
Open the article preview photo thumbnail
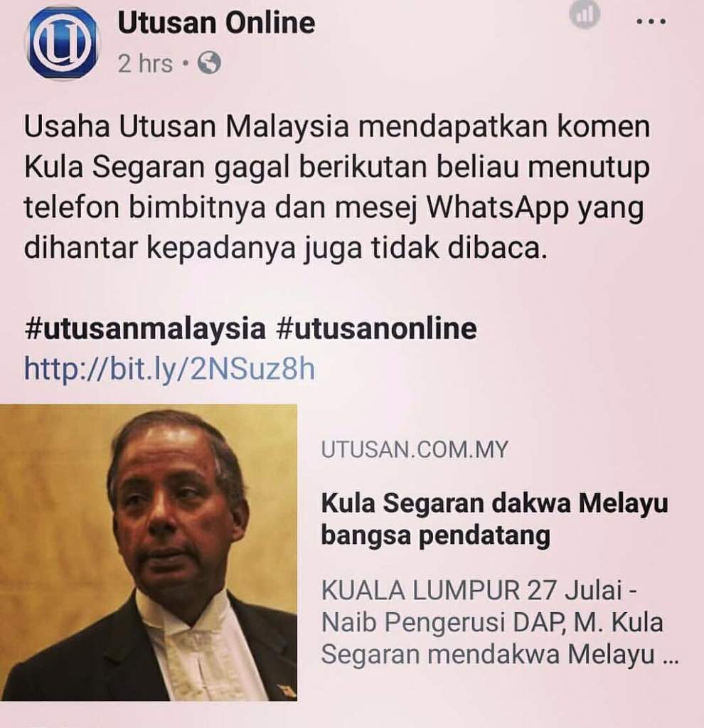pos(149,552)
